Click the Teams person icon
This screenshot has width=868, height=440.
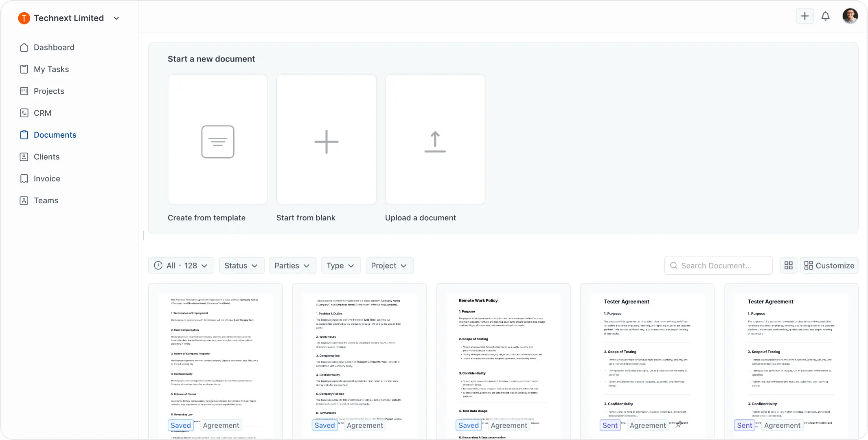click(x=24, y=200)
